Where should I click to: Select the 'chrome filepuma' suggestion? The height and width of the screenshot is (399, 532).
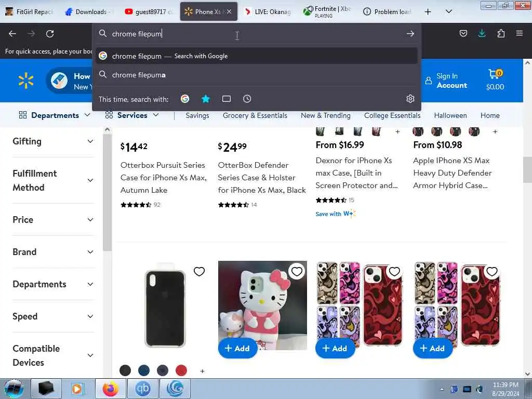coord(257,75)
